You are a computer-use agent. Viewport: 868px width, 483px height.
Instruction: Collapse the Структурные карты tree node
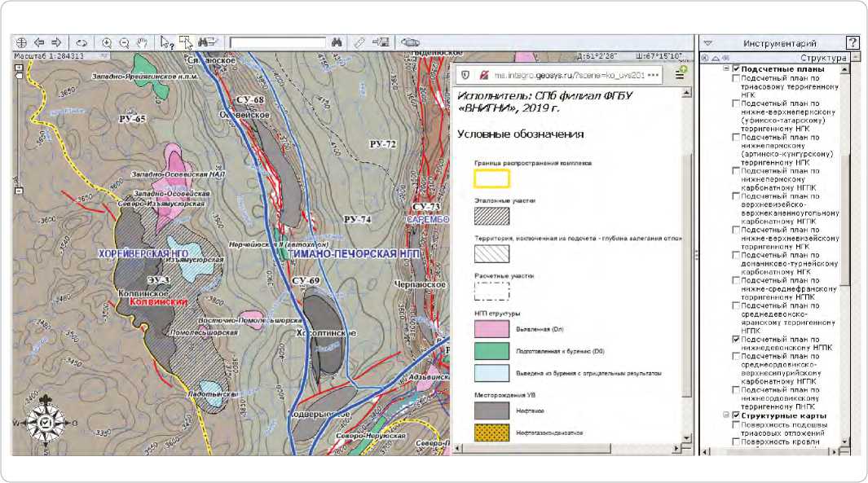(x=725, y=415)
